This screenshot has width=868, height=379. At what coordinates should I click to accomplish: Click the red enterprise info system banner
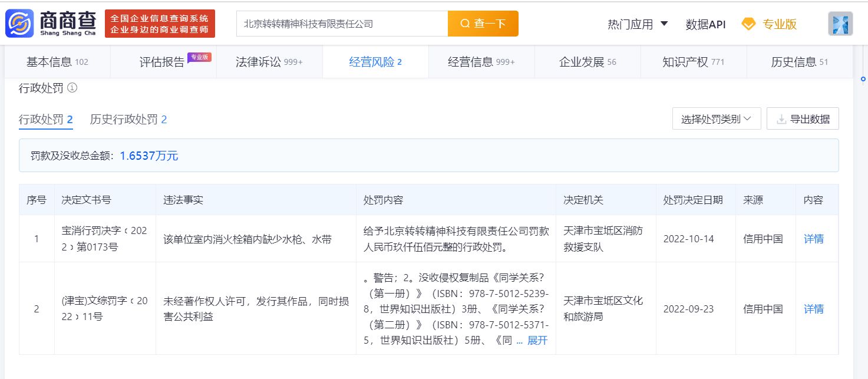coord(160,24)
